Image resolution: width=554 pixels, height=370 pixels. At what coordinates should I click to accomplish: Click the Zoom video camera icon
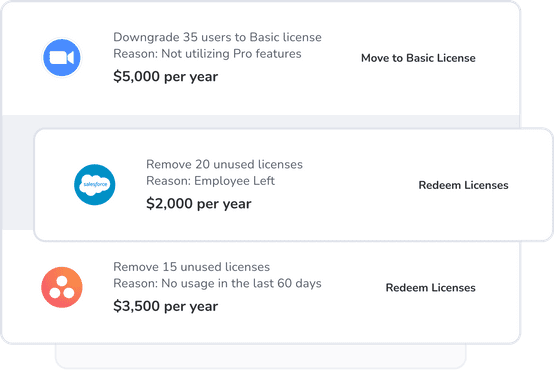[x=62, y=58]
